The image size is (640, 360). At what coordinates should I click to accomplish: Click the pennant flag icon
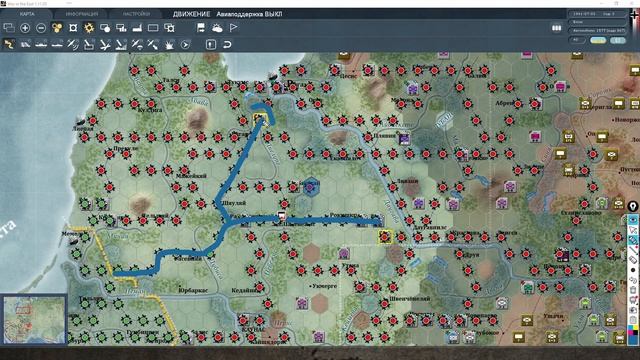[x=233, y=28]
